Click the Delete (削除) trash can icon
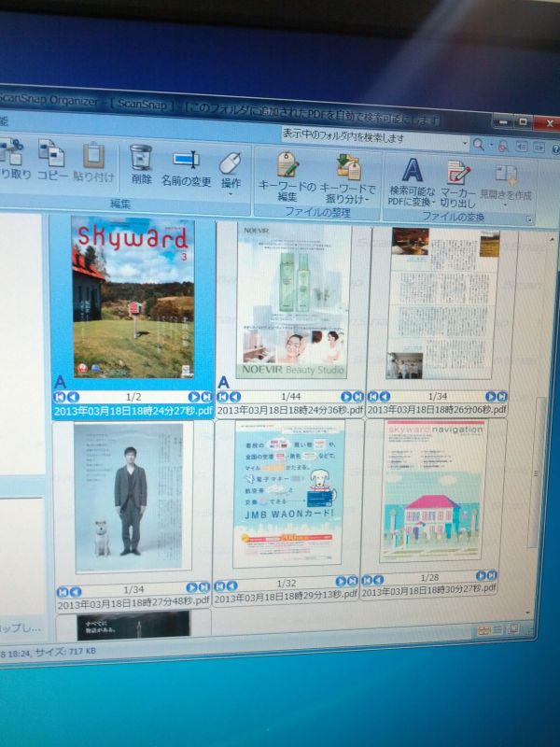 (x=141, y=158)
